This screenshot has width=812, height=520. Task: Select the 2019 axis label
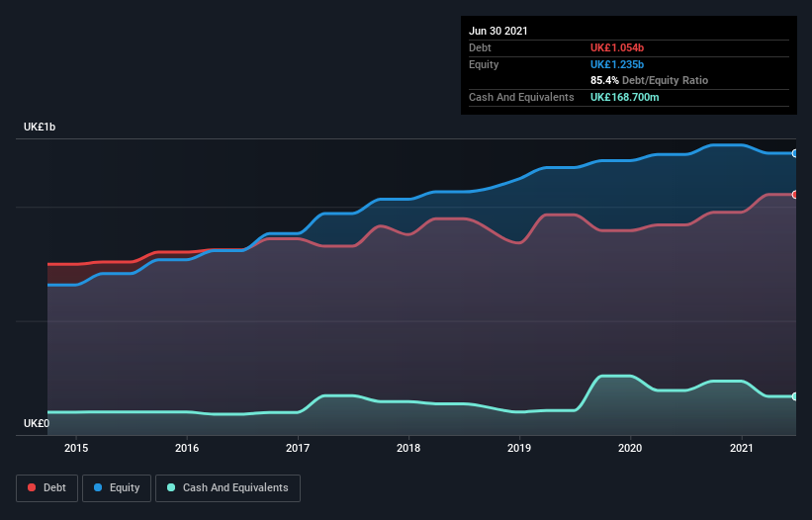click(x=519, y=448)
